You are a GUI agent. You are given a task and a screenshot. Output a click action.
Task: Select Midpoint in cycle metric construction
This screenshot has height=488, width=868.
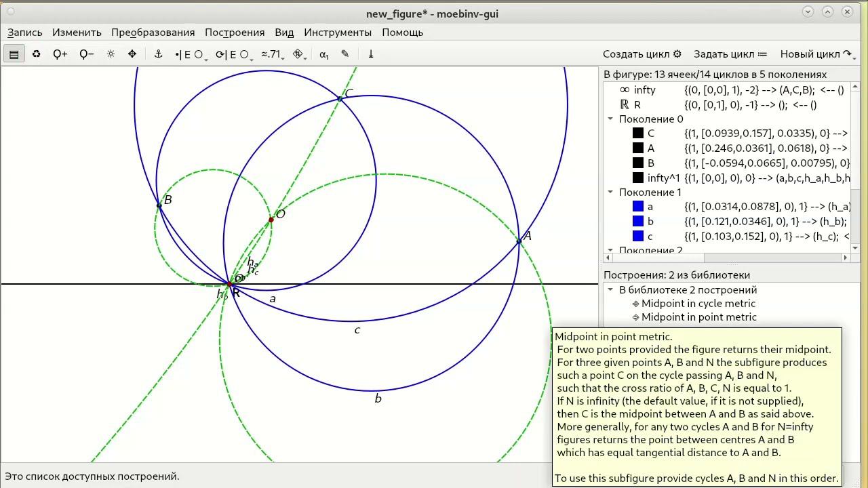[x=698, y=304]
